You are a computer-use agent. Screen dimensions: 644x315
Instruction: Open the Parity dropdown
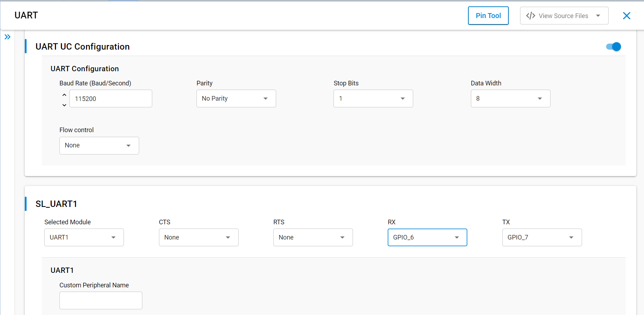(x=236, y=99)
